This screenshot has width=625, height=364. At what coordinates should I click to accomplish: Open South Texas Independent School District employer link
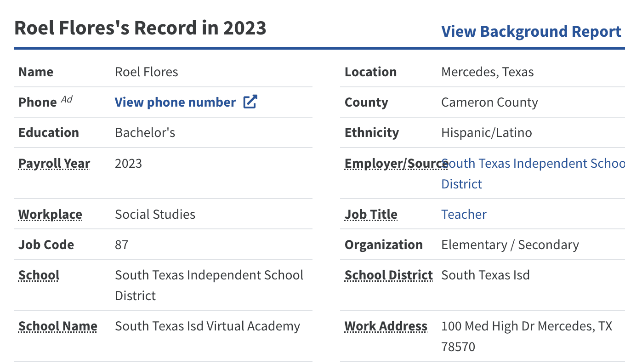(533, 164)
